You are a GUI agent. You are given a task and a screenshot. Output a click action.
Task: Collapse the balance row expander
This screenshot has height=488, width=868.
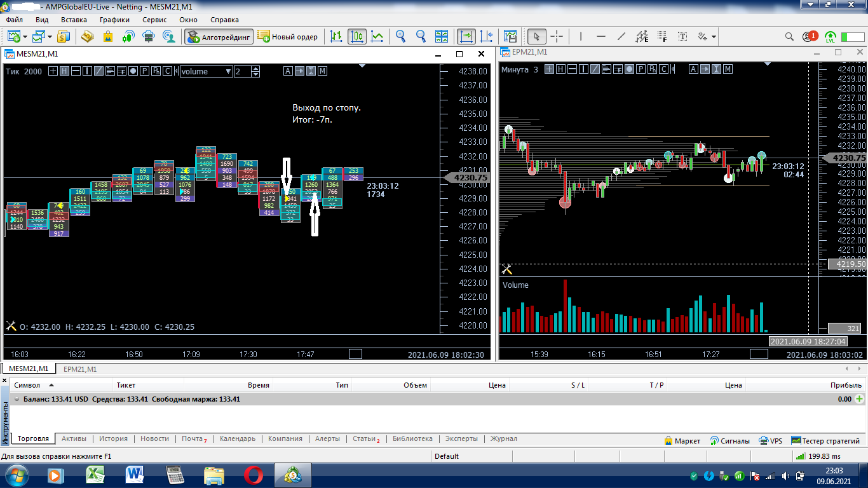tap(17, 399)
